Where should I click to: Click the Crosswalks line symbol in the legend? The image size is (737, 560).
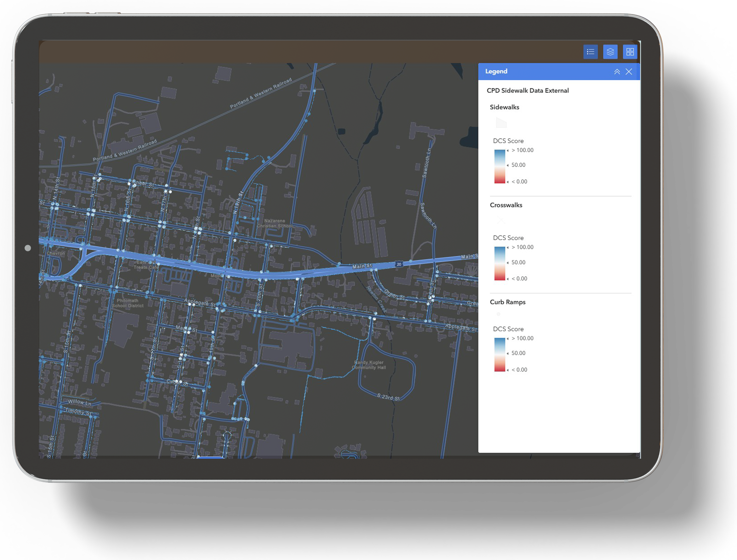tap(501, 220)
